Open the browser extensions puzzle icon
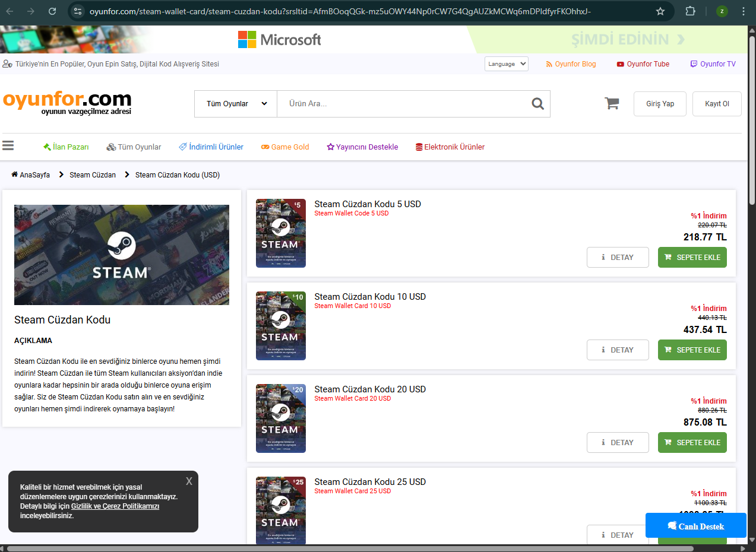 691,11
